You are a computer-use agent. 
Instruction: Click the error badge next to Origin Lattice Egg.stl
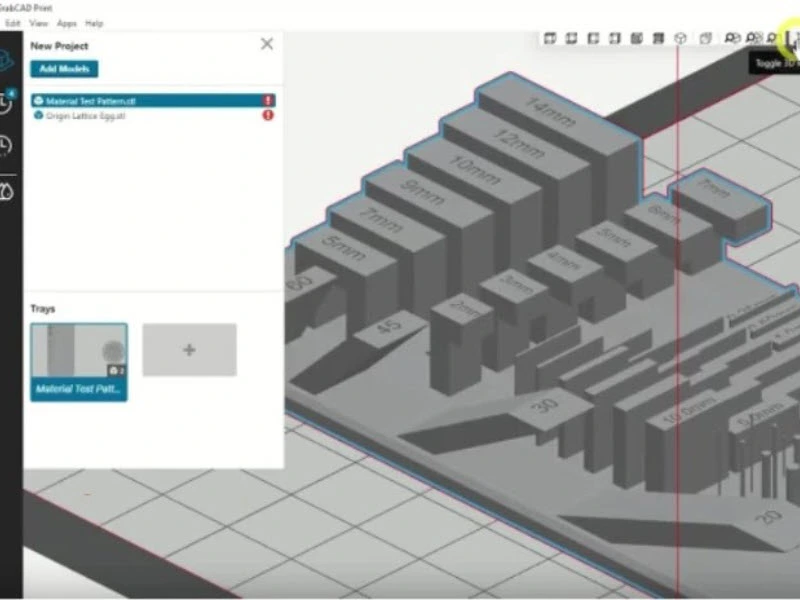tap(266, 116)
